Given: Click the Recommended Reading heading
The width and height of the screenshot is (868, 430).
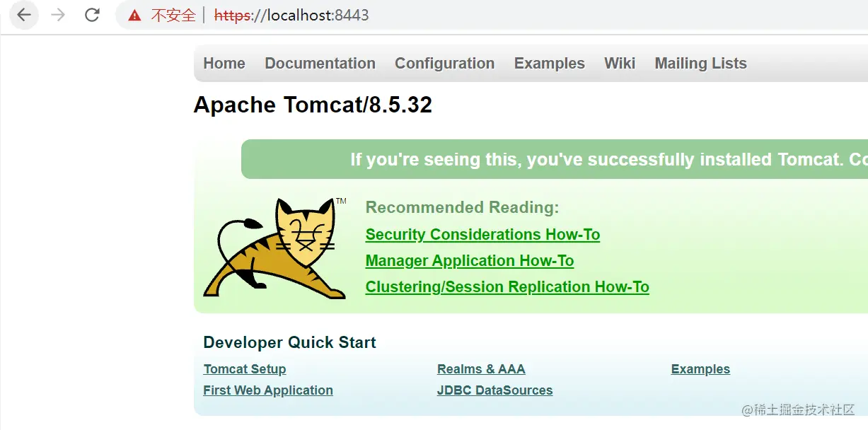Looking at the screenshot, I should pyautogui.click(x=462, y=208).
